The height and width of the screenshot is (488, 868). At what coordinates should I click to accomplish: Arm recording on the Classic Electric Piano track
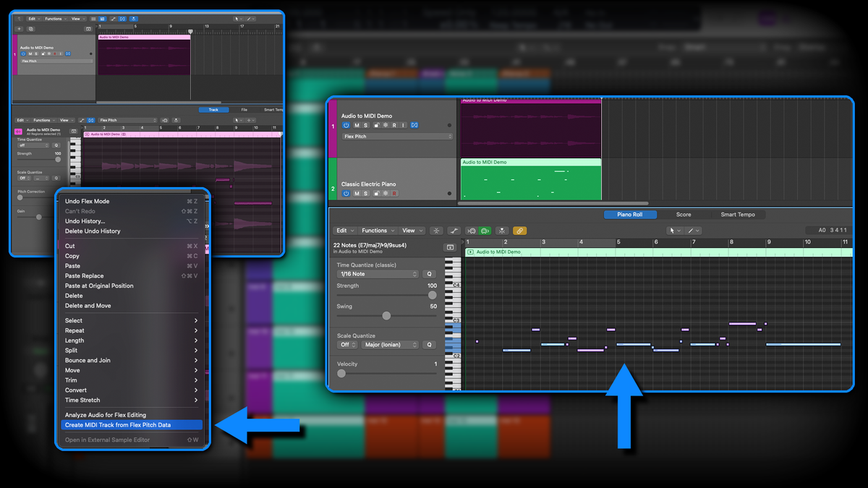[394, 193]
